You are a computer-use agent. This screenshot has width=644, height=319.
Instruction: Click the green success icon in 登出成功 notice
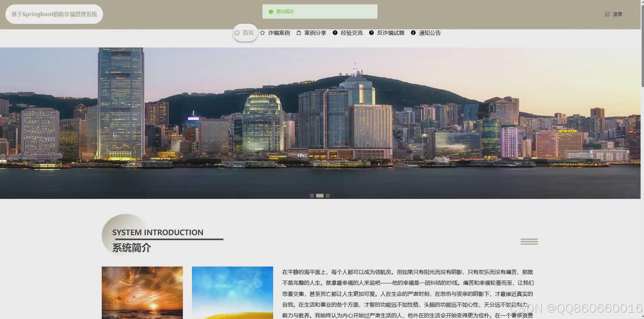click(271, 12)
